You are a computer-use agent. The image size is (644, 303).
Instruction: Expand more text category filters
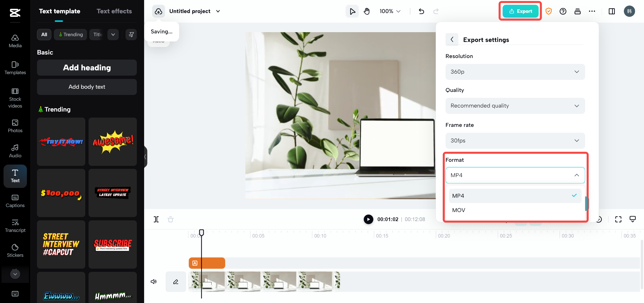click(x=113, y=34)
